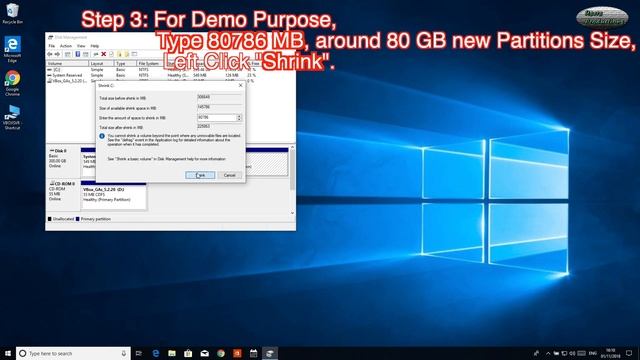This screenshot has width=640, height=360.
Task: Open the Action menu in Disk Management
Action: [66, 46]
